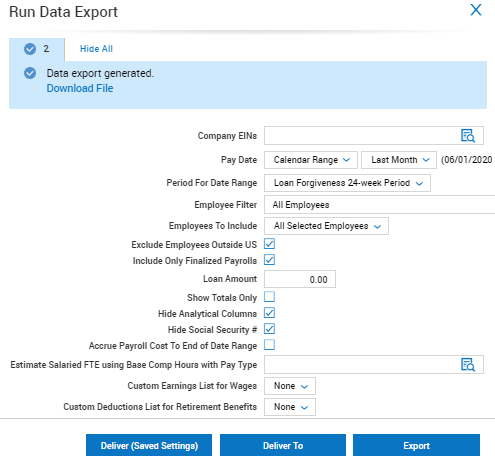Toggle Include Only Finalized Payrolls checkbox

pos(269,260)
